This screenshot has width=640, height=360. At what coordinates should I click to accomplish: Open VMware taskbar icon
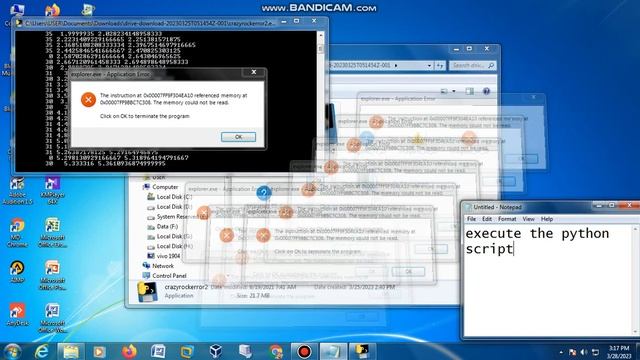(187, 351)
